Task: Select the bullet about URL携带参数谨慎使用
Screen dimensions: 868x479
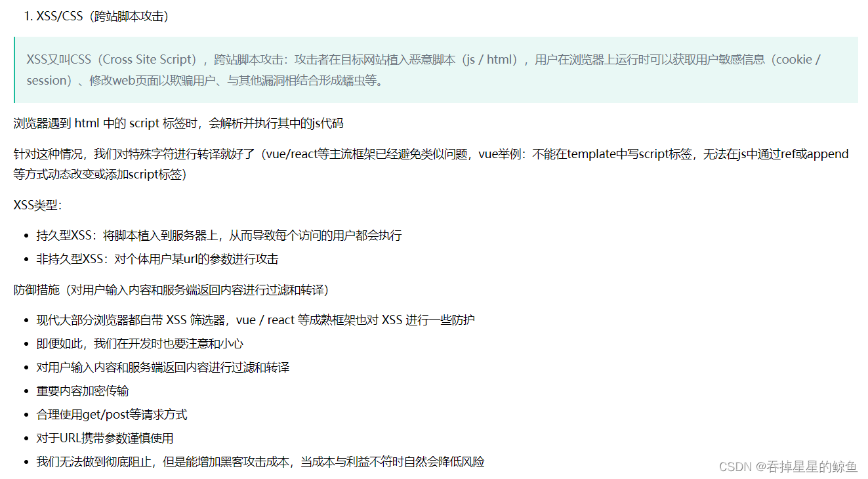Action: tap(106, 438)
